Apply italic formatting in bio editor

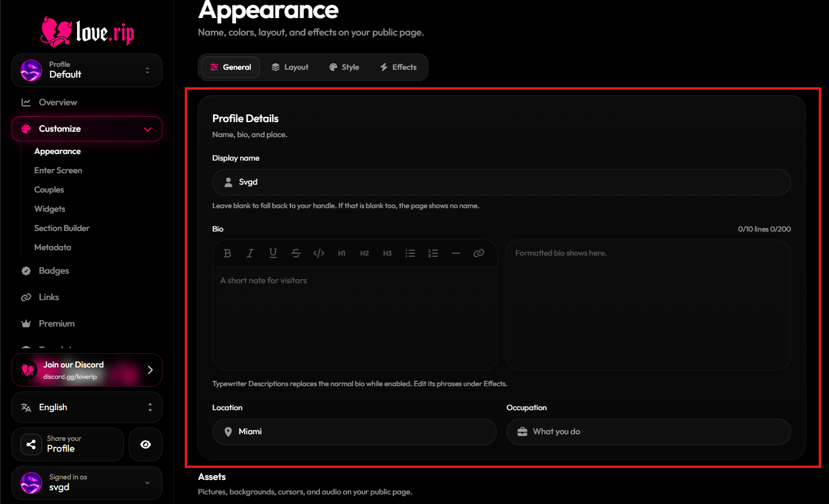tap(250, 253)
